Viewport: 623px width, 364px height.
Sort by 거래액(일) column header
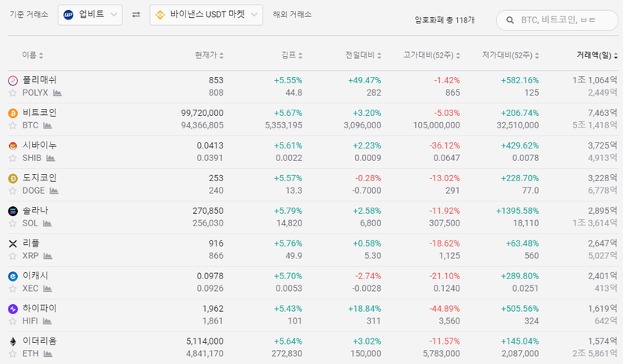(597, 55)
